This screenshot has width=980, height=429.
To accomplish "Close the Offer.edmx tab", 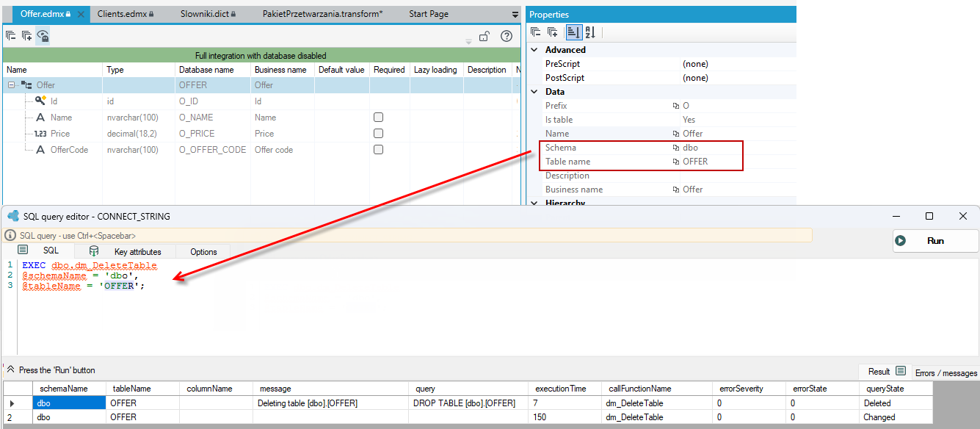I will tap(81, 14).
